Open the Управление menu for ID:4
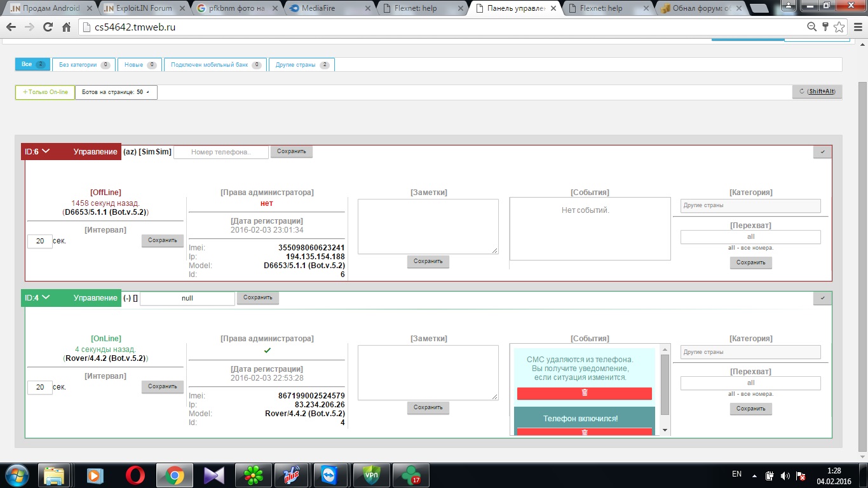The image size is (868, 488). [x=95, y=298]
